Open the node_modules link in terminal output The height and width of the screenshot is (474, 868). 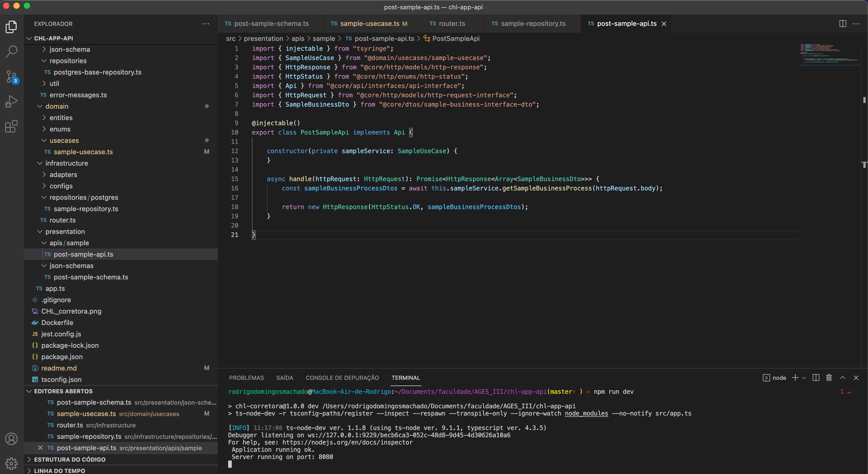click(x=586, y=414)
